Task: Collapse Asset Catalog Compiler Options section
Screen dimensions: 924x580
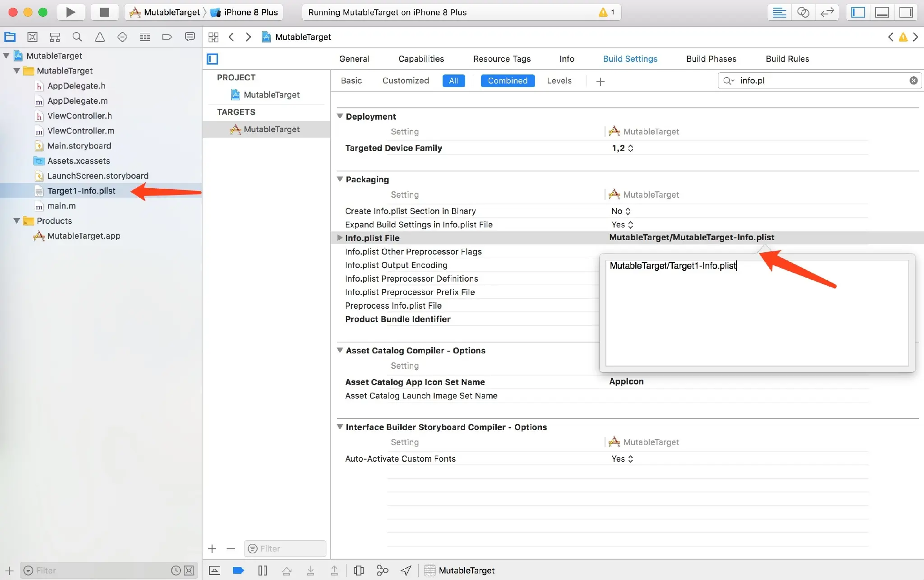Action: (340, 350)
